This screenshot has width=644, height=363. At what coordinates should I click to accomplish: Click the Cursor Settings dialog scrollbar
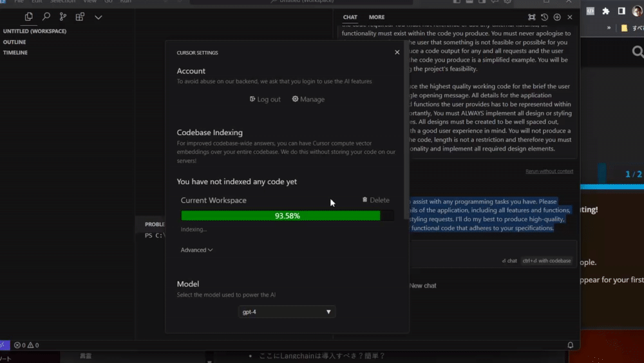[406, 129]
